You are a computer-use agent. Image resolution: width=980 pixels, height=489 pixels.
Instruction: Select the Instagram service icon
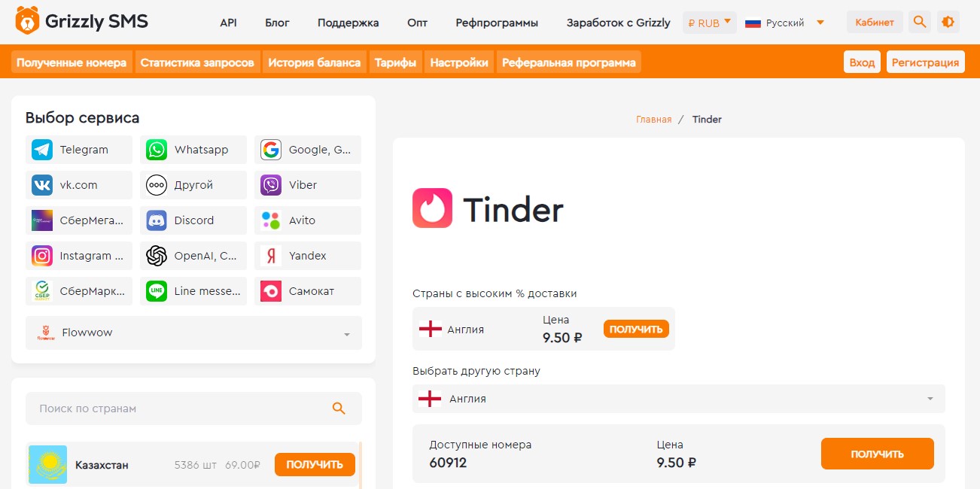coord(42,256)
